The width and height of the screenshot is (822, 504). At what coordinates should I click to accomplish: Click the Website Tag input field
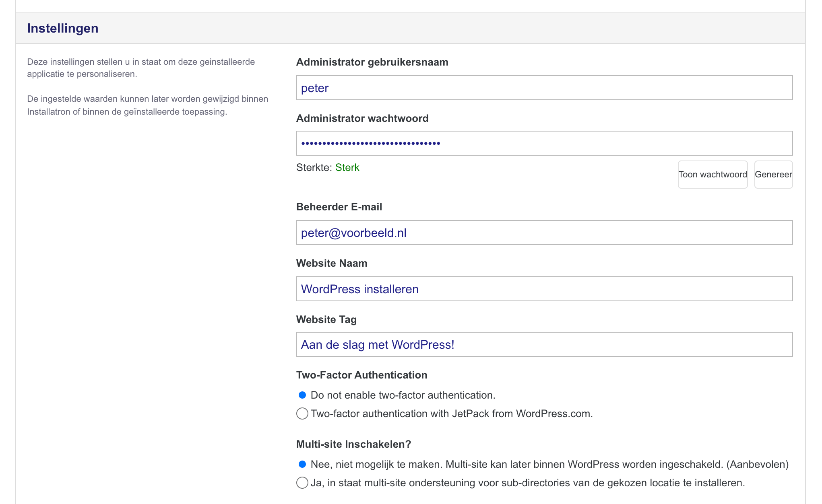click(544, 344)
